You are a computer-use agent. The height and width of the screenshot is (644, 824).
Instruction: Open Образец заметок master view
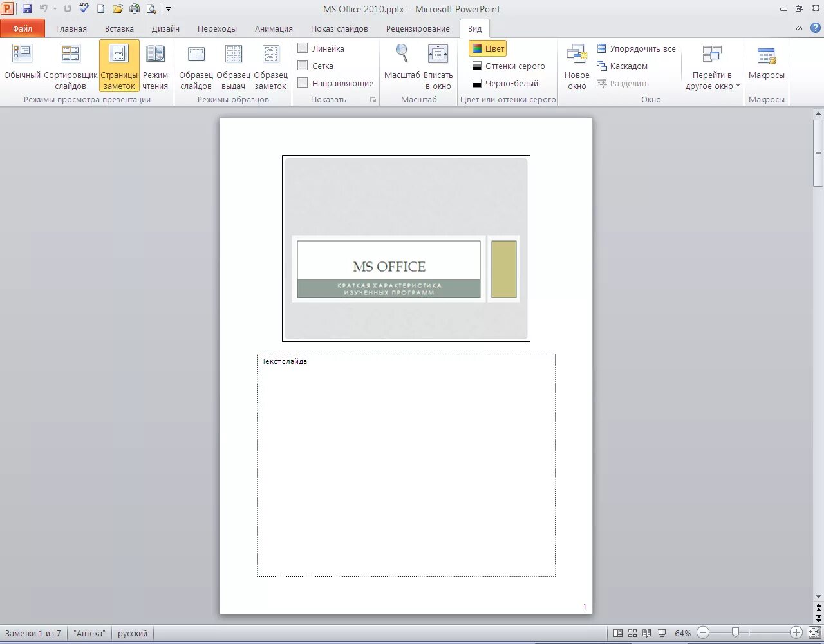[270, 65]
